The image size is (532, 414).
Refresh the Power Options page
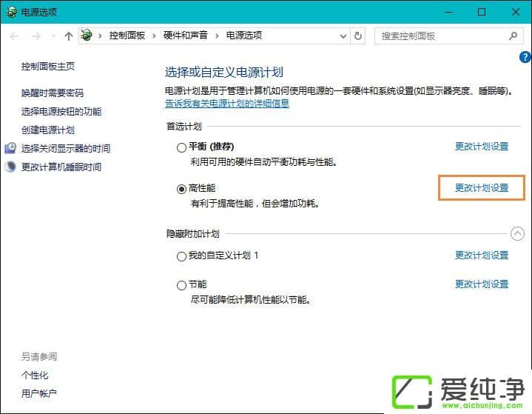[x=358, y=36]
